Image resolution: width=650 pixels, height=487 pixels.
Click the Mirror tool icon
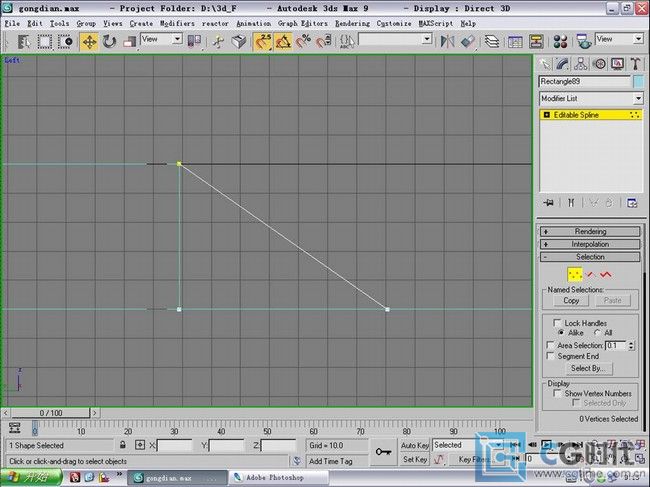(447, 41)
